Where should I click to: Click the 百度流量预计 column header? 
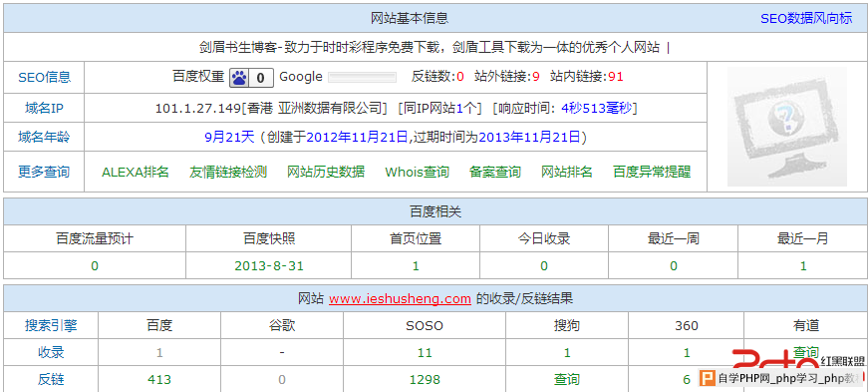click(95, 239)
